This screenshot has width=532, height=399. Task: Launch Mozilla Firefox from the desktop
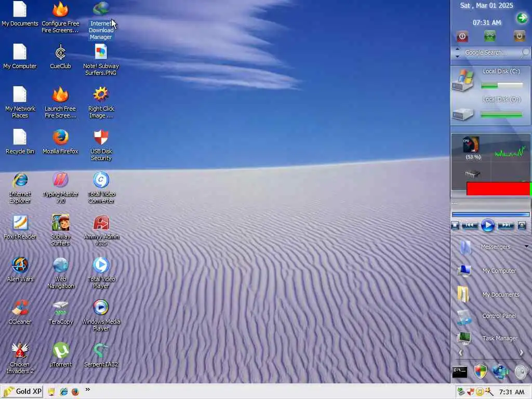coord(60,142)
